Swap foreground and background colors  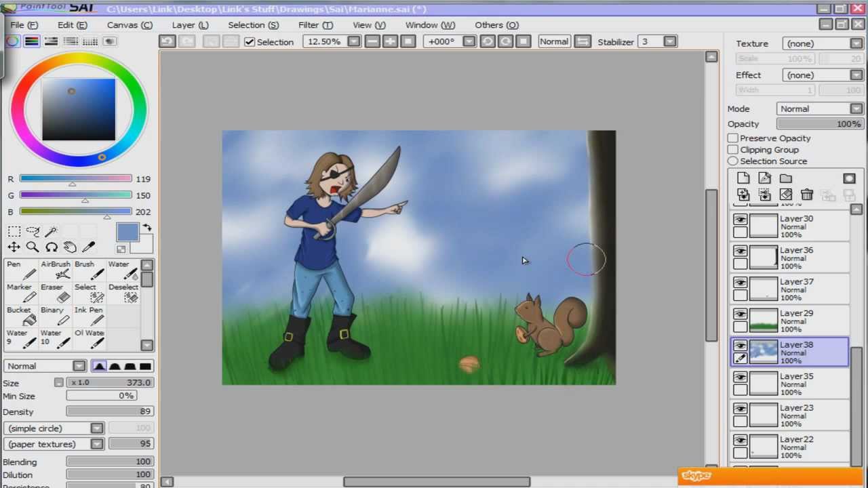click(147, 228)
